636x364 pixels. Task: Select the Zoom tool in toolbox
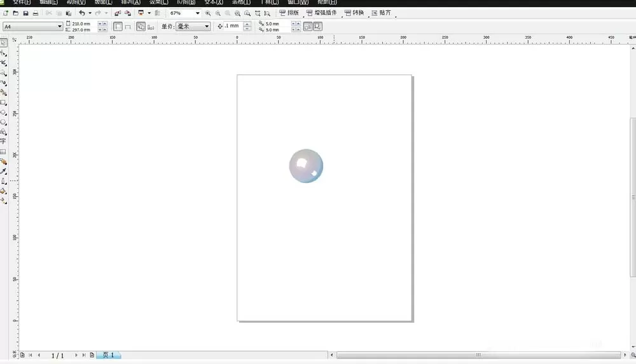[x=4, y=73]
